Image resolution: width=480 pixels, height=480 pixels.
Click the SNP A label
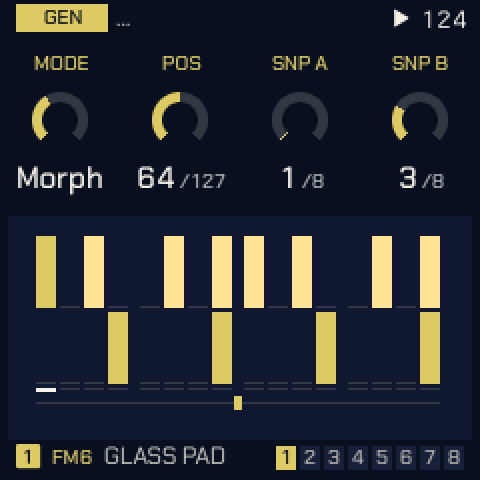click(x=300, y=63)
